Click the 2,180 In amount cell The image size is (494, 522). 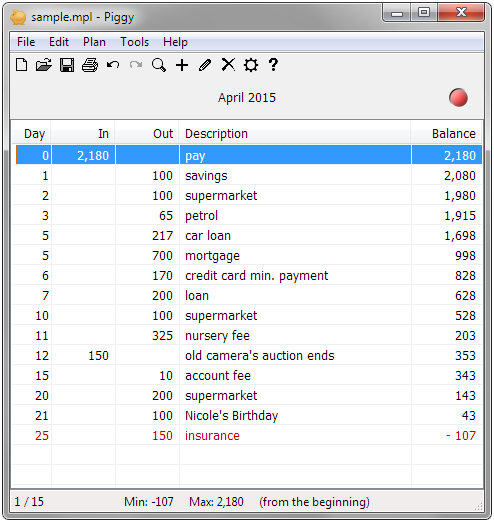pos(83,155)
